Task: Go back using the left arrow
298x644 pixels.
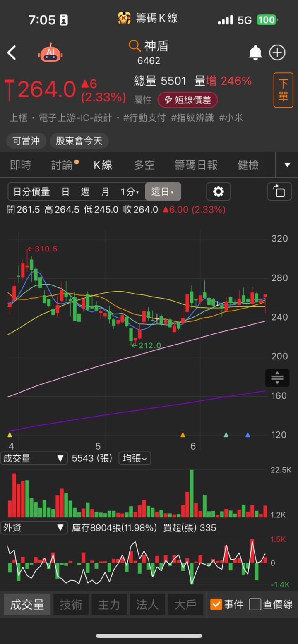Action: [x=12, y=53]
